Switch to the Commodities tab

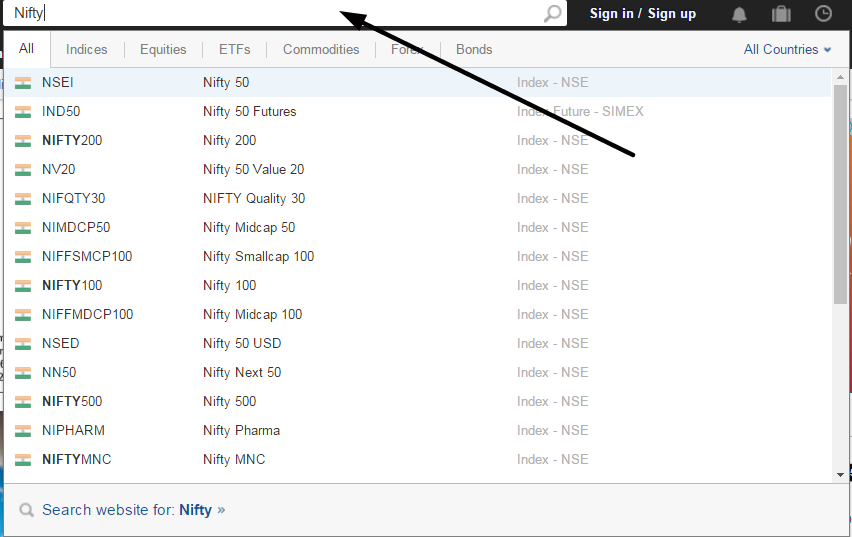pyautogui.click(x=321, y=49)
